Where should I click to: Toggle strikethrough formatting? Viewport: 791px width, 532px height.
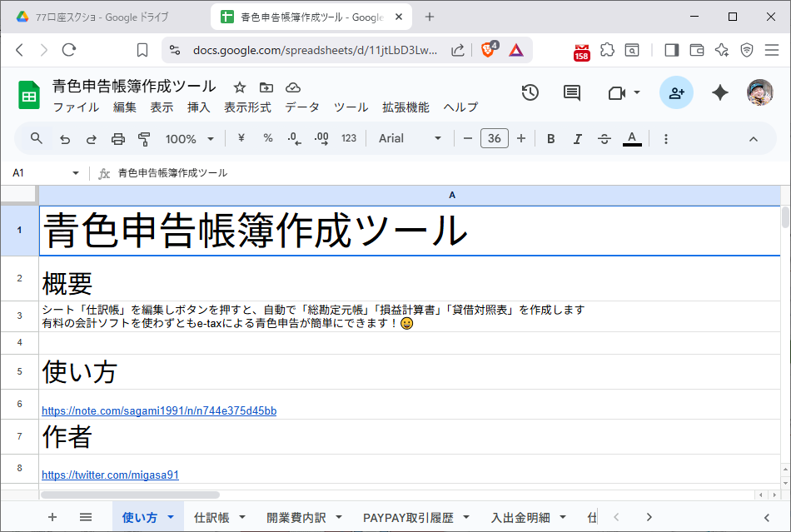point(604,138)
